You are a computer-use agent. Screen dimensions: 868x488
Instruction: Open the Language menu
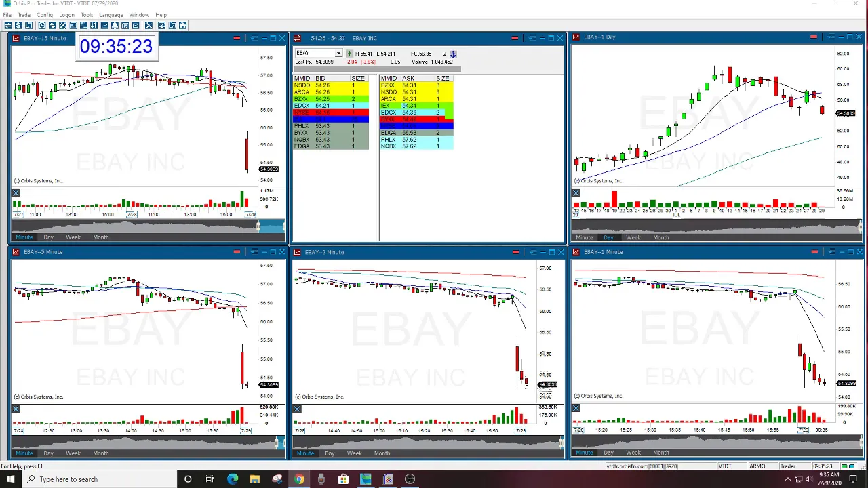[111, 15]
